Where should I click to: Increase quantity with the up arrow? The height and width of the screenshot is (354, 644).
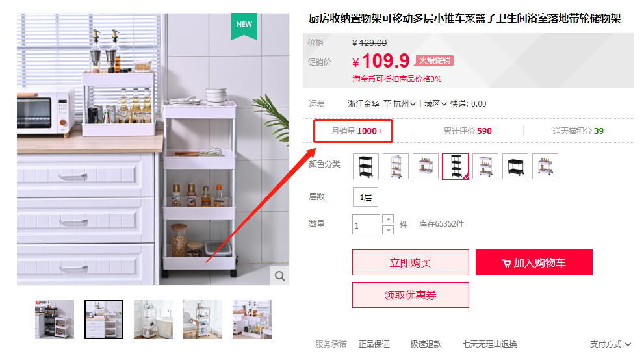[388, 220]
